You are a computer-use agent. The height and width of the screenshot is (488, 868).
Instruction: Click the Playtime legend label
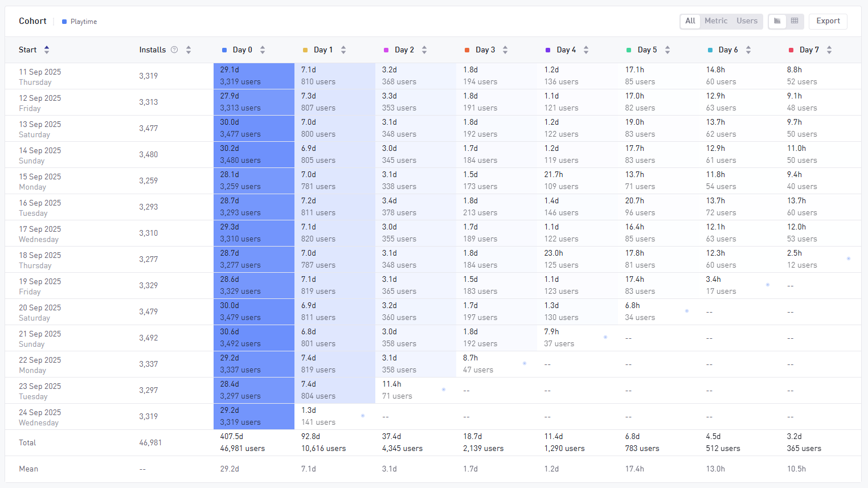pos(84,22)
